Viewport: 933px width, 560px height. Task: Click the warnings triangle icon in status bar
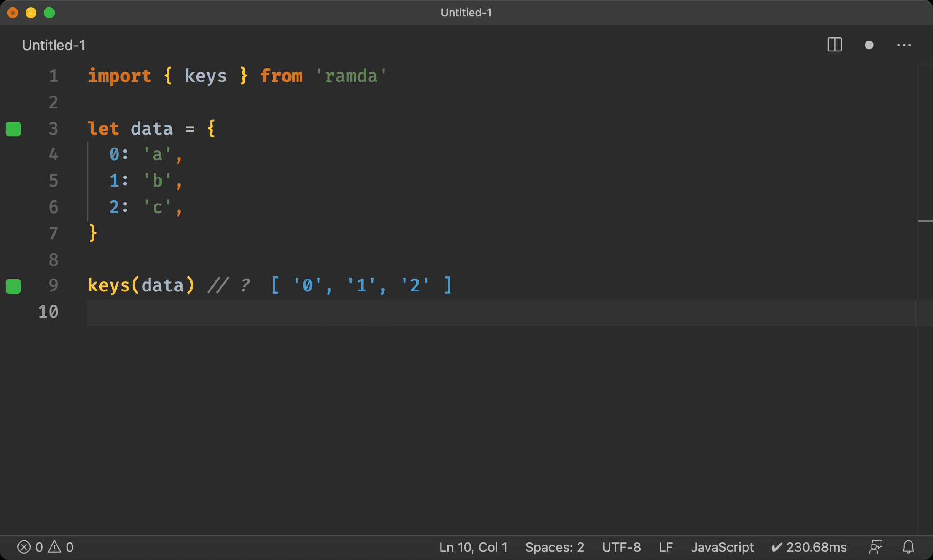click(55, 547)
